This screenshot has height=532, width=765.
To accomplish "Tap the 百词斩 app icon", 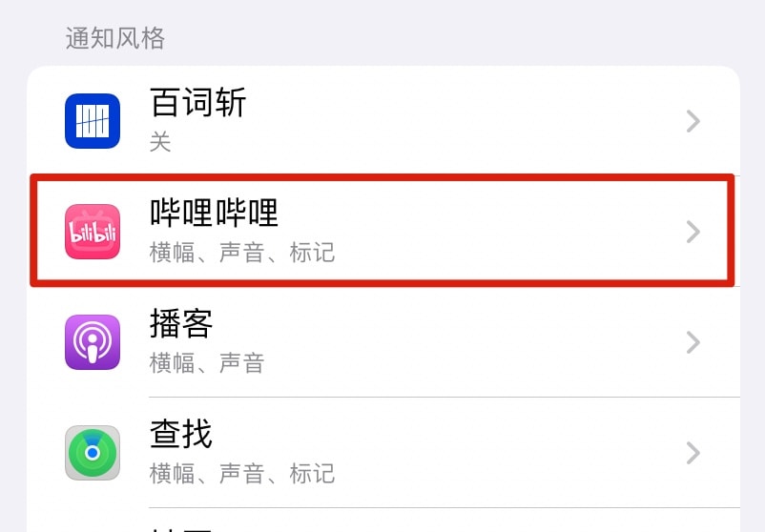I will click(x=93, y=121).
